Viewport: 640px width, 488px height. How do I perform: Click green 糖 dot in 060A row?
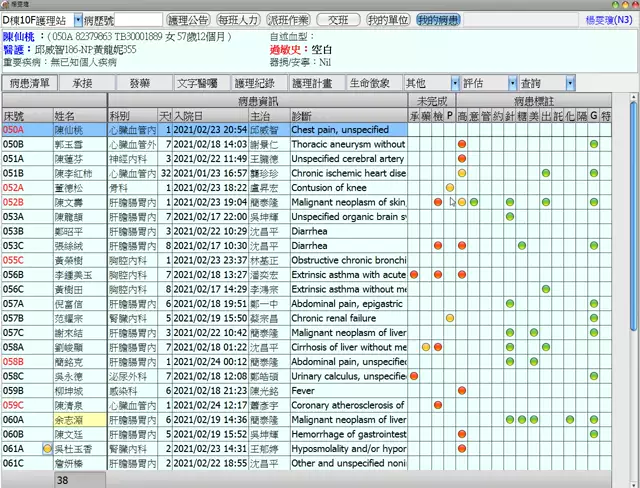[522, 419]
